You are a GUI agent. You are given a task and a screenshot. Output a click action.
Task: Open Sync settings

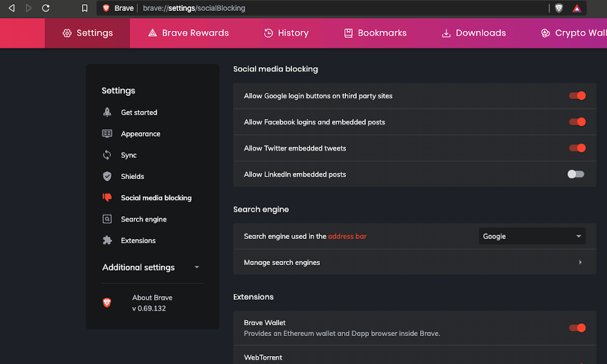[x=129, y=155]
